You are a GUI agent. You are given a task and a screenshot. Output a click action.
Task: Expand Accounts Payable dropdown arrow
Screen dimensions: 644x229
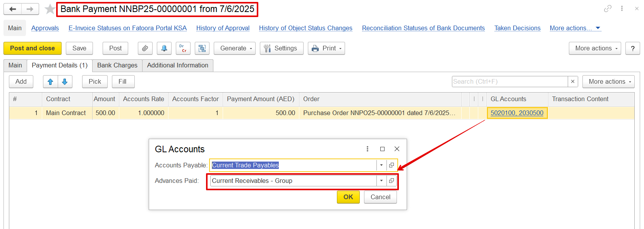click(x=381, y=165)
